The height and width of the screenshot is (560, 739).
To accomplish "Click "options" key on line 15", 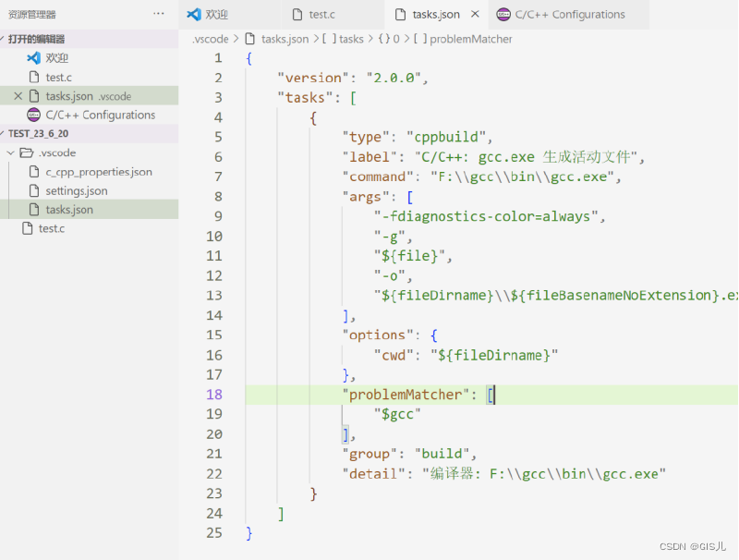I will click(x=378, y=335).
